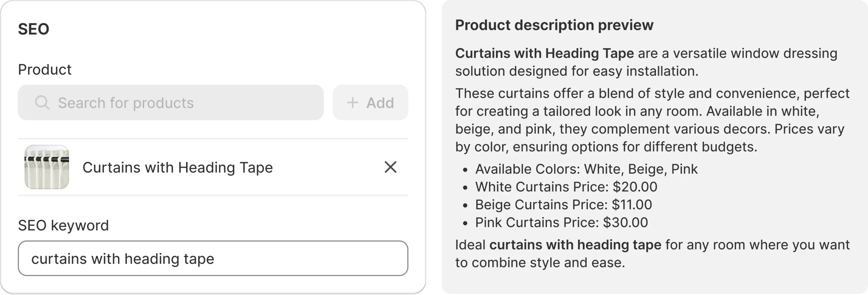The width and height of the screenshot is (868, 295).
Task: Click the plus icon next to Add
Action: coord(353,103)
